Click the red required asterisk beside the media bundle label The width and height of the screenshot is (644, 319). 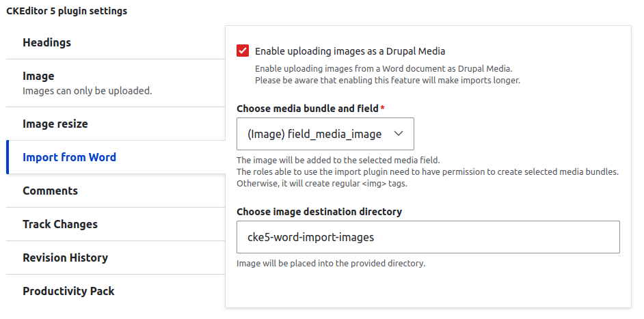click(x=382, y=108)
